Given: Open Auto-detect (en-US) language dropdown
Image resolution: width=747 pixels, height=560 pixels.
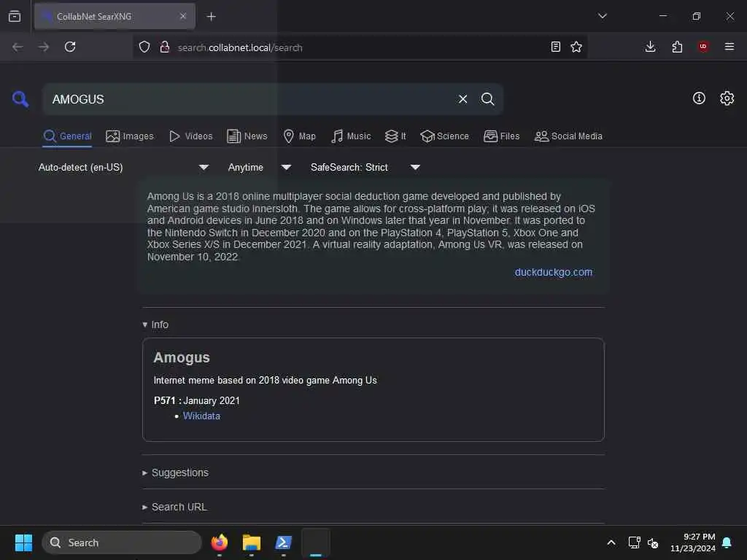Looking at the screenshot, I should point(123,167).
